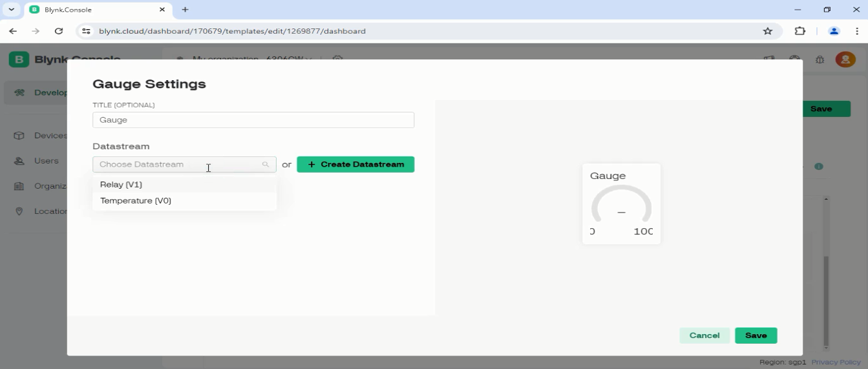Select Relay (V1) from the datastream list
The width and height of the screenshot is (868, 369).
coord(121,185)
